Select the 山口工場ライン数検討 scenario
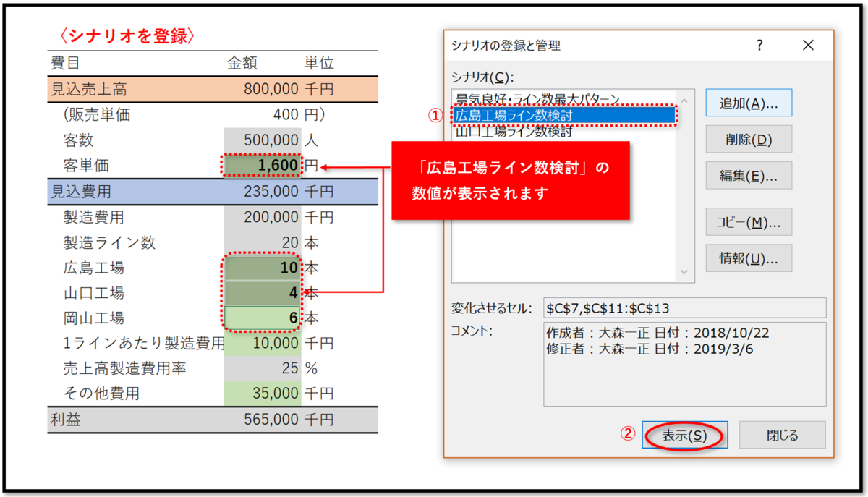This screenshot has height=497, width=868. [x=535, y=132]
